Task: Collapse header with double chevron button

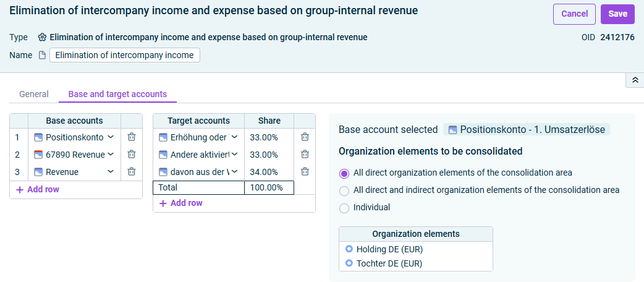Action: pyautogui.click(x=635, y=80)
